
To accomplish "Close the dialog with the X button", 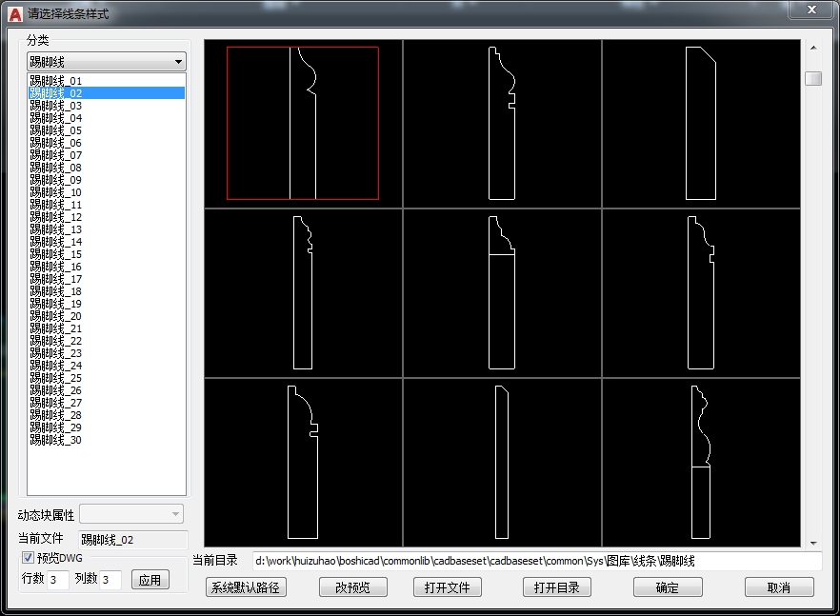I will (x=811, y=10).
